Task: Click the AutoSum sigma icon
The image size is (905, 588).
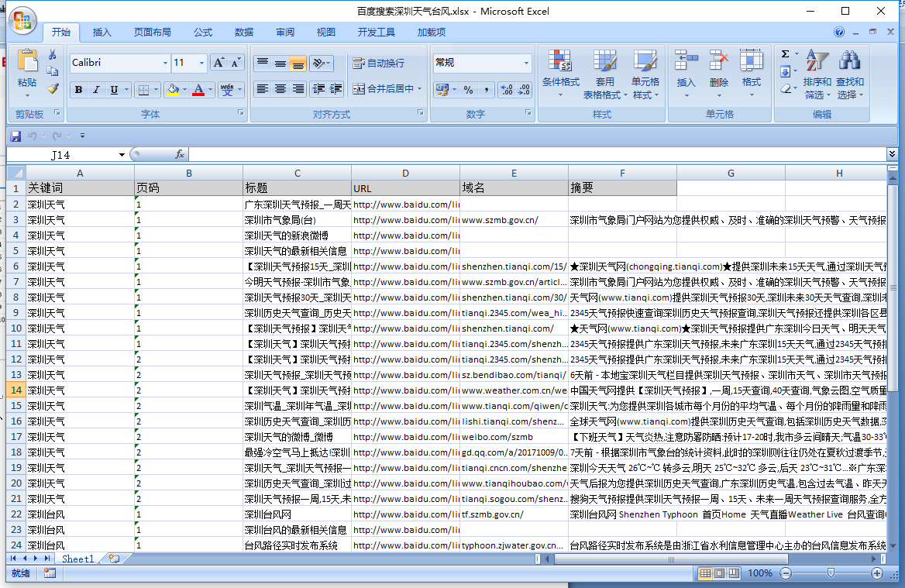Action: coord(786,54)
